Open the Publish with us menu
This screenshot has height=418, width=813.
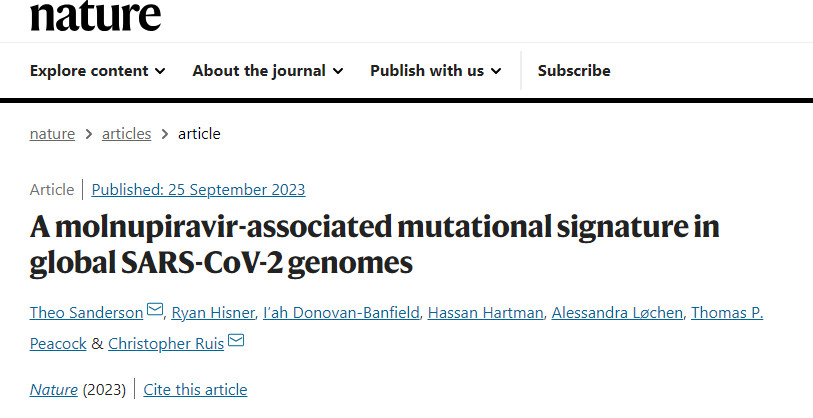pyautogui.click(x=427, y=71)
